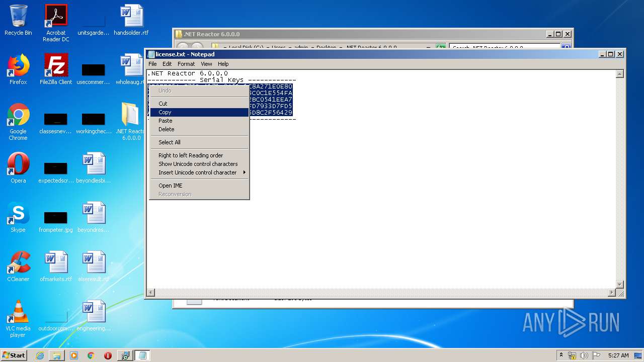Click Notepad horizontal scrollbar left arrow
Viewport: 644px width, 362px height.
(x=150, y=293)
